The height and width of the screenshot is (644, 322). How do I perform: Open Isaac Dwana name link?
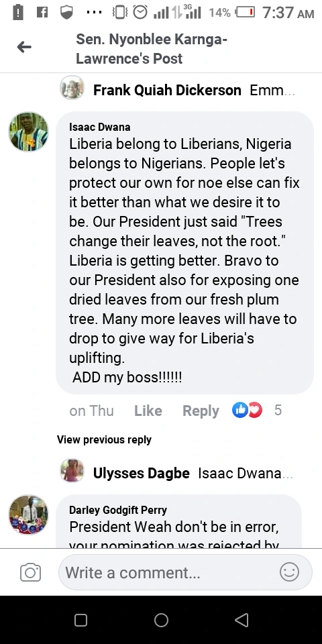click(100, 127)
